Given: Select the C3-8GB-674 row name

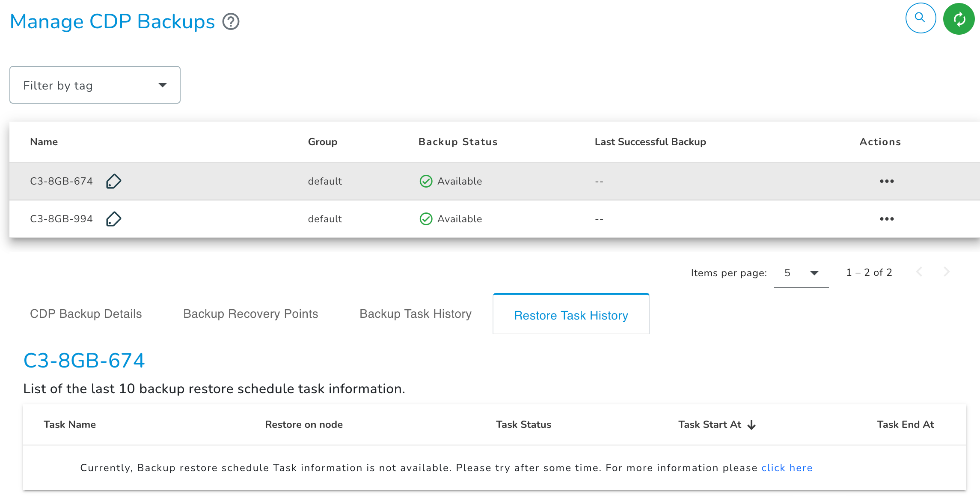Looking at the screenshot, I should [x=61, y=181].
